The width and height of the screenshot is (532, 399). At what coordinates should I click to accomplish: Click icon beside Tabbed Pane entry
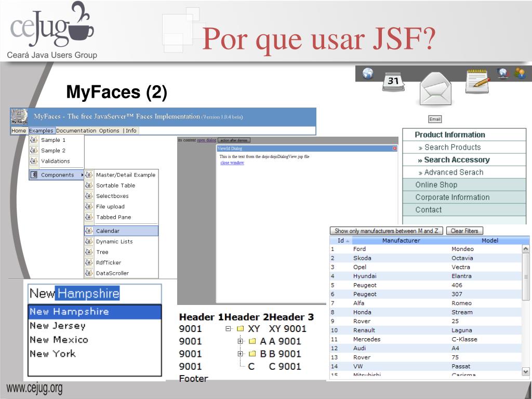click(89, 217)
